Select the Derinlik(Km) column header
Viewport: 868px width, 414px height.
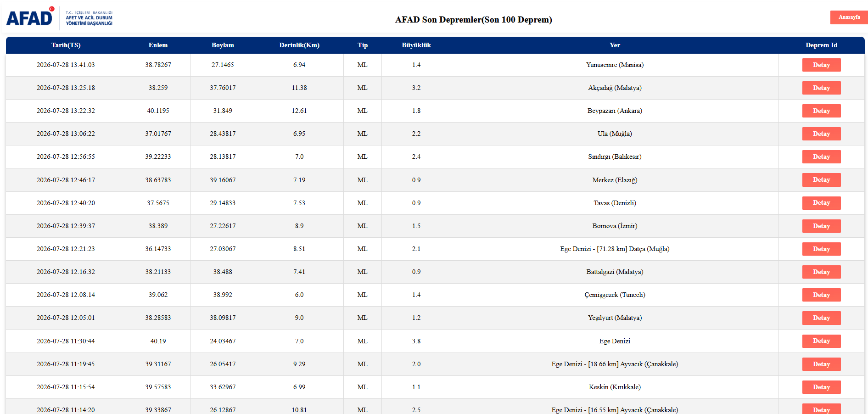299,45
